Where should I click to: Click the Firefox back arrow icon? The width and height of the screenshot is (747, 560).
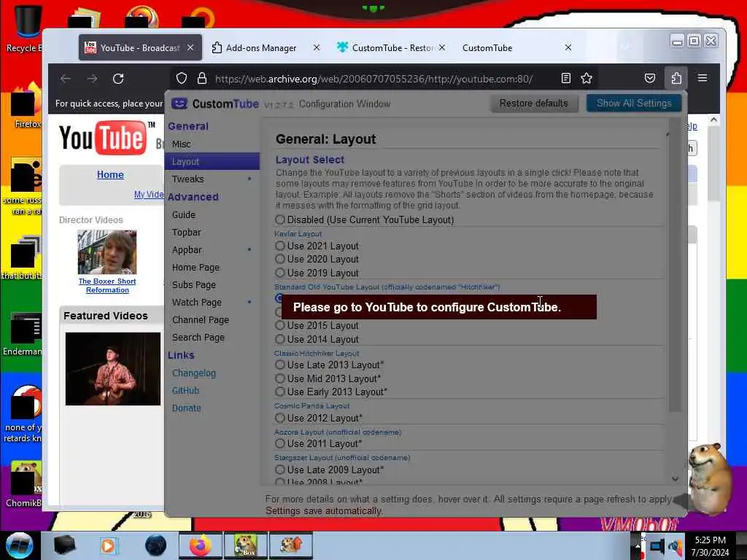pyautogui.click(x=66, y=79)
